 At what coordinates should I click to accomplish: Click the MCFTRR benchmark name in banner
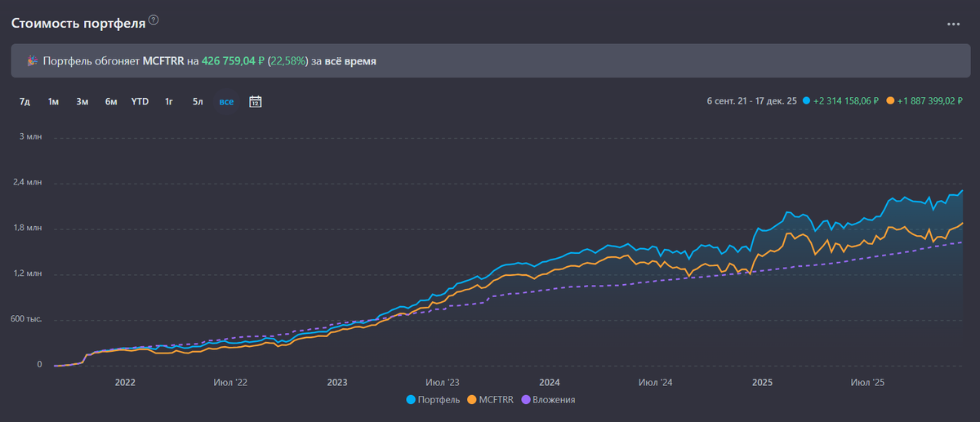coord(163,61)
